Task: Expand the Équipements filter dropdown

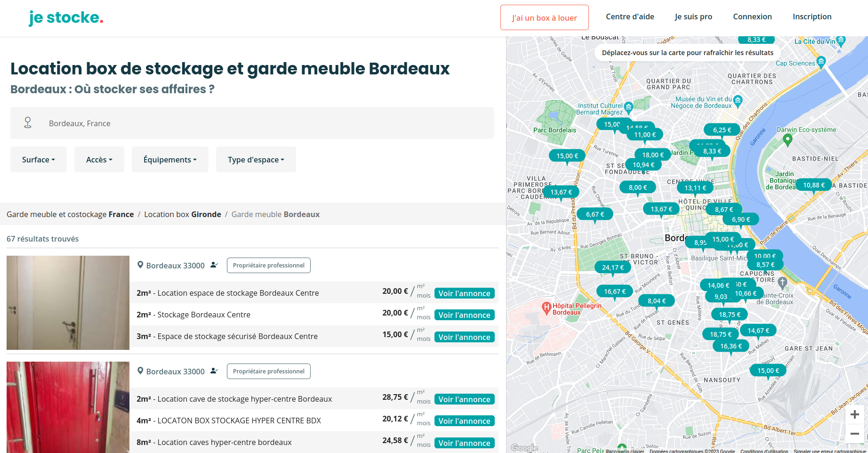Action: (x=170, y=160)
